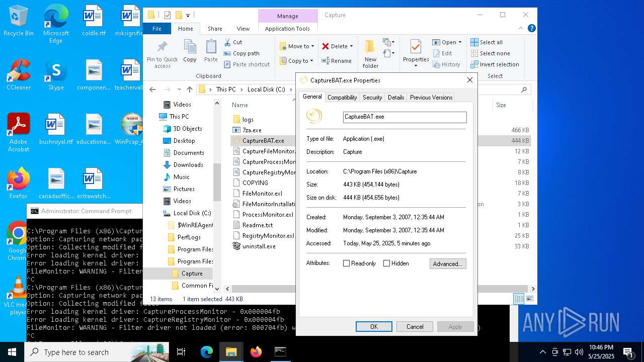Go up one folder level arrow
This screenshot has height=362, width=644.
coord(189,89)
